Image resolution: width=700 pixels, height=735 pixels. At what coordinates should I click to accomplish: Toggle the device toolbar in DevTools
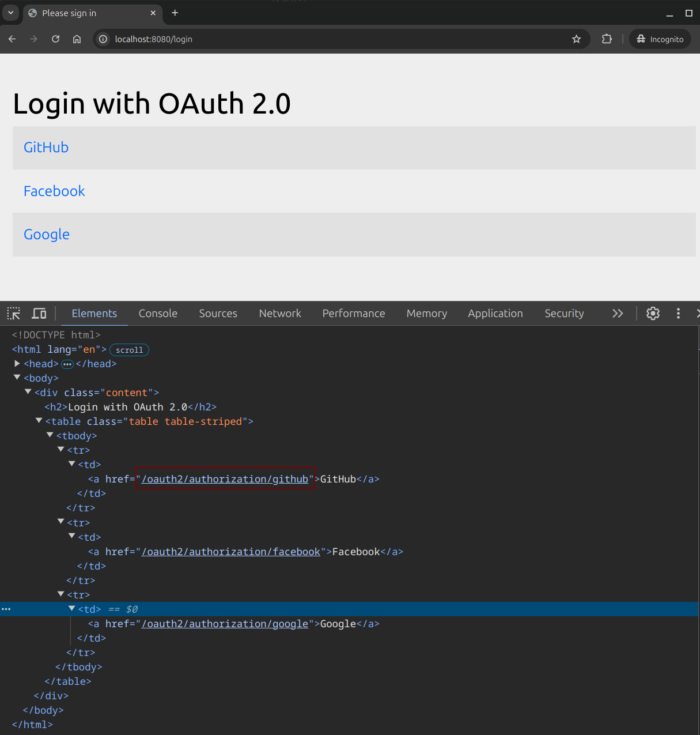click(39, 314)
